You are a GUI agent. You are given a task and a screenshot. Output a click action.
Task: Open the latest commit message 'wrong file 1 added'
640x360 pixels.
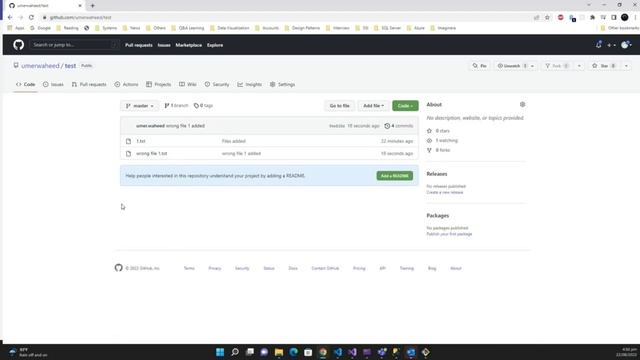pos(185,126)
